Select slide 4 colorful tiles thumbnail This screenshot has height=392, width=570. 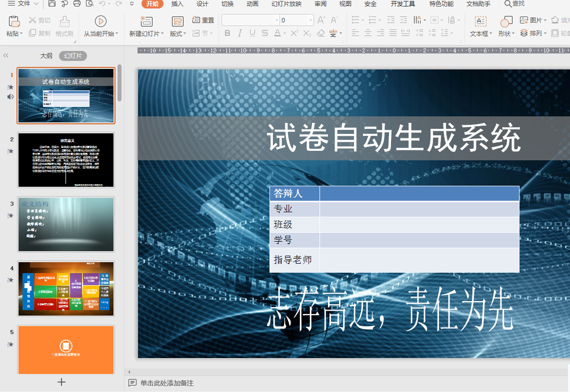[66, 289]
